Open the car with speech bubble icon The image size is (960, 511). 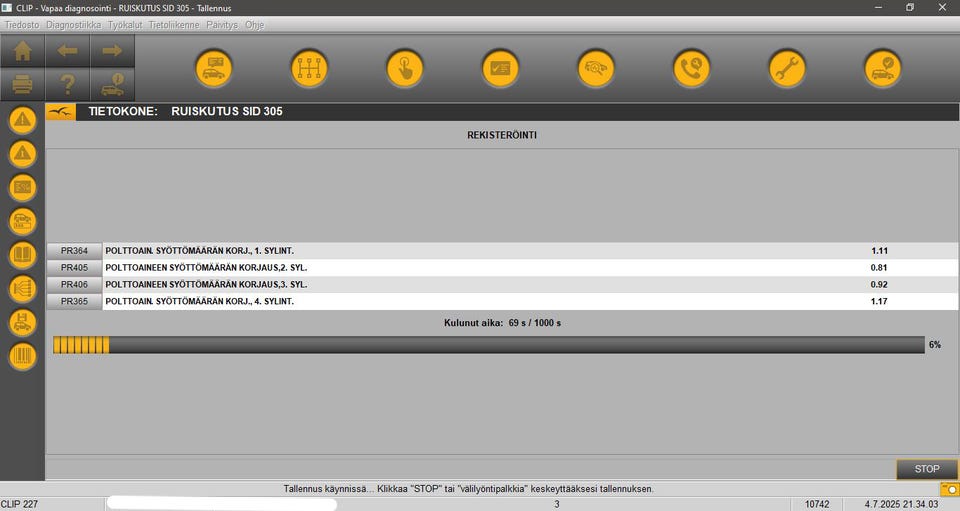(x=214, y=68)
